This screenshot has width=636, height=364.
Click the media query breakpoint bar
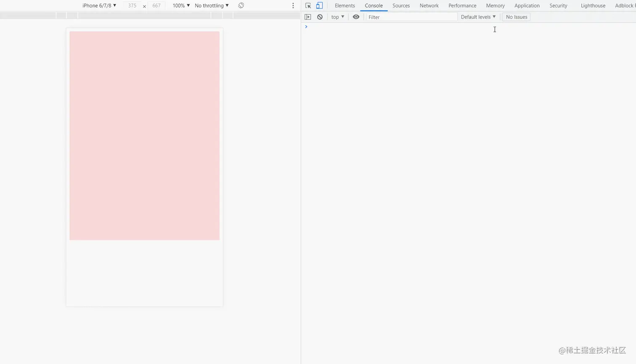[150, 15]
